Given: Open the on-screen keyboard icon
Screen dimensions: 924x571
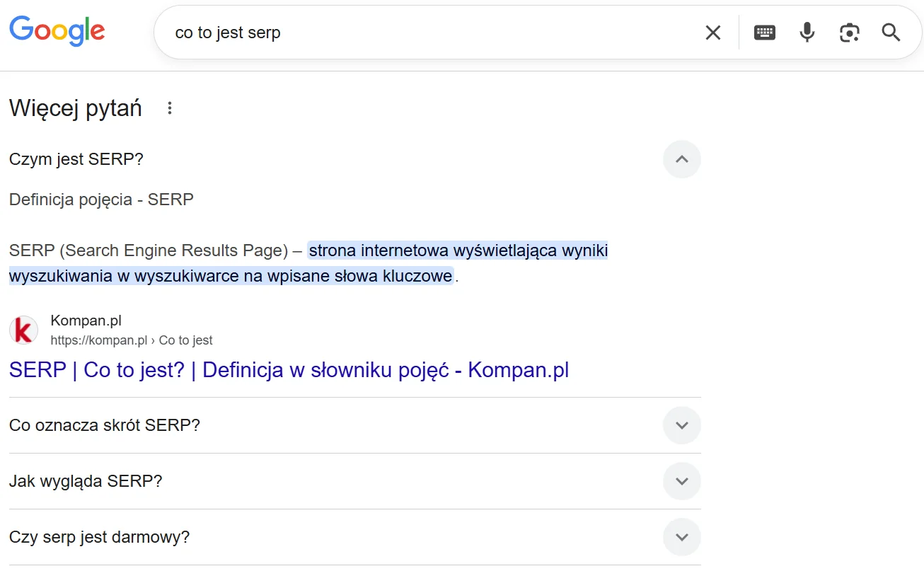Looking at the screenshot, I should pos(764,32).
